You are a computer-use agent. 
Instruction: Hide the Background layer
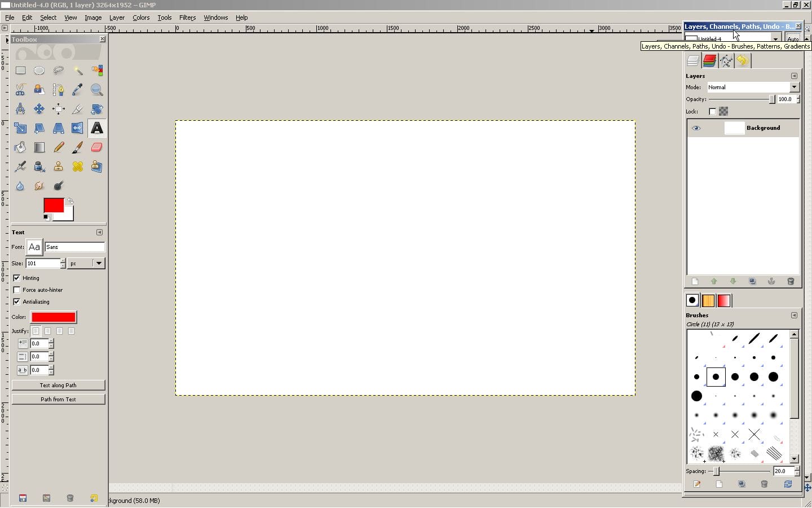(696, 128)
